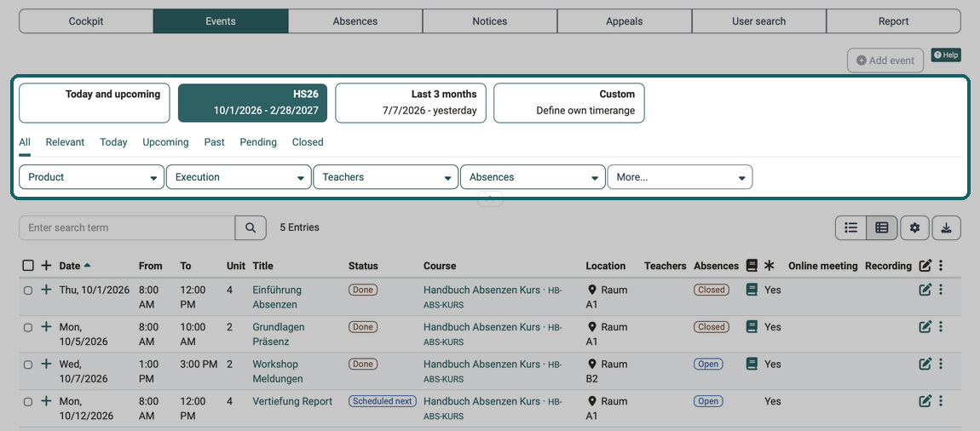Open Vertiefung Report event title

pyautogui.click(x=292, y=401)
